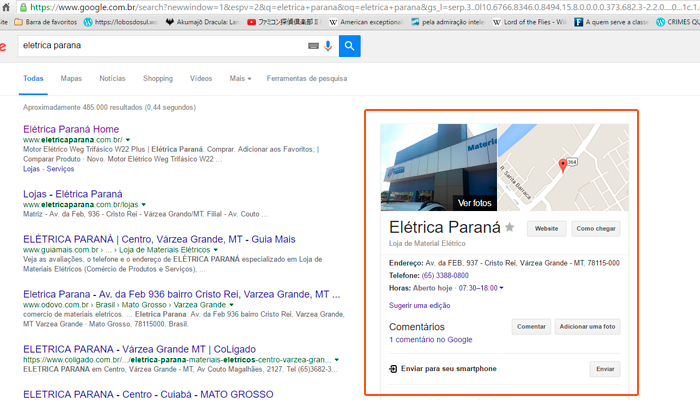Click the Enviar button
The image size is (700, 400).
coord(605,369)
